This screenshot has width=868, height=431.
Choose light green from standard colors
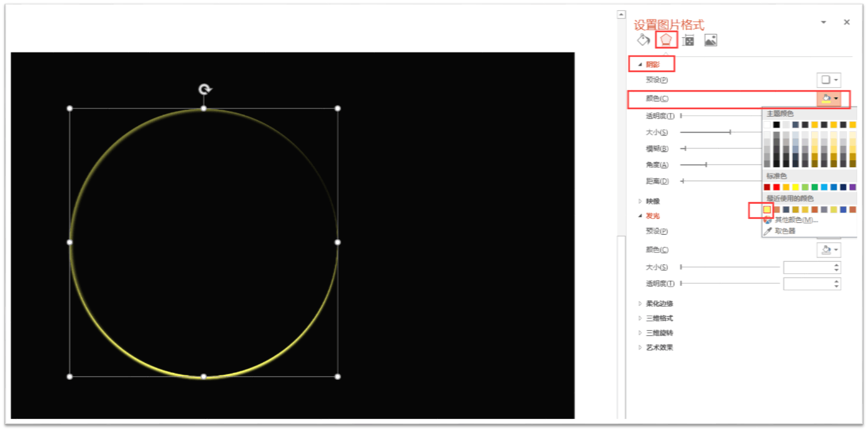pyautogui.click(x=805, y=187)
